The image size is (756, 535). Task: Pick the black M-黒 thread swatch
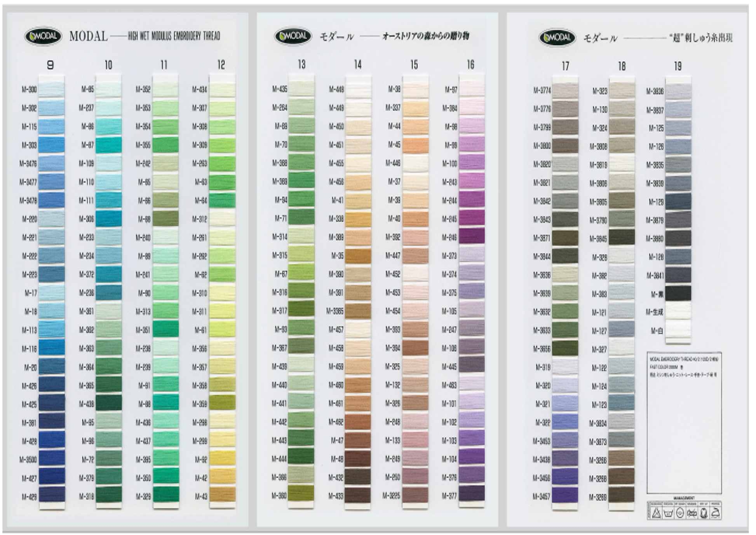click(678, 294)
